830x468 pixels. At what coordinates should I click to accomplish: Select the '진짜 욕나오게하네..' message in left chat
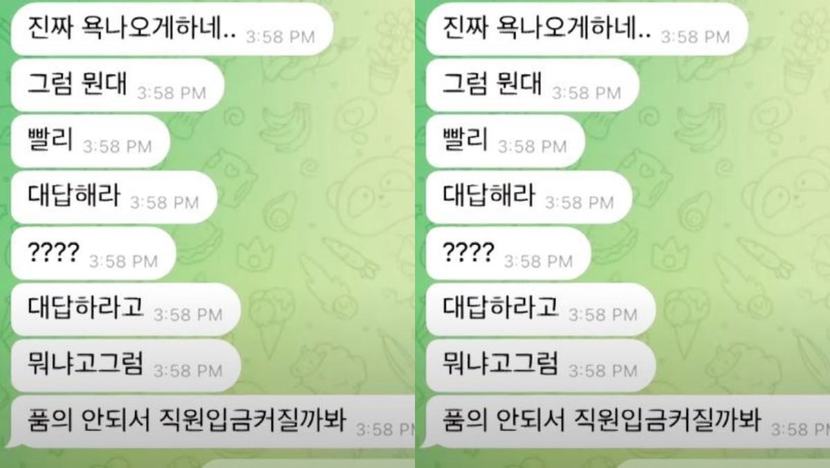pos(172,29)
